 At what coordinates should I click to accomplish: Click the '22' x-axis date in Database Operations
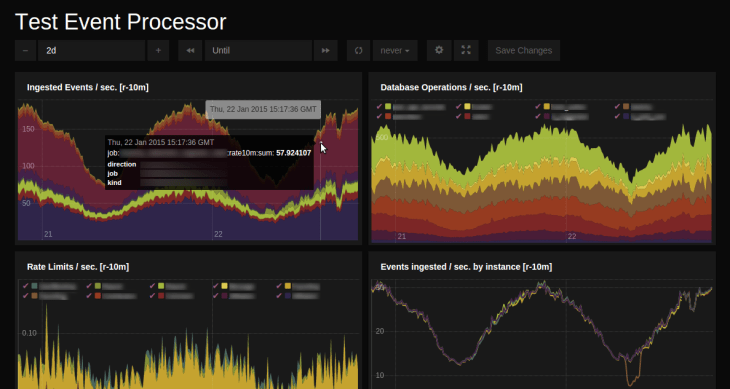click(x=572, y=236)
